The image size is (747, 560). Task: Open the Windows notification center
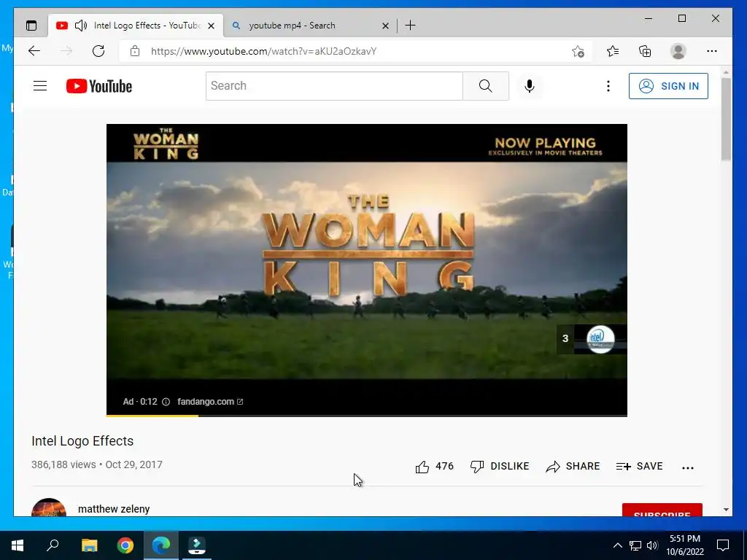tap(723, 545)
